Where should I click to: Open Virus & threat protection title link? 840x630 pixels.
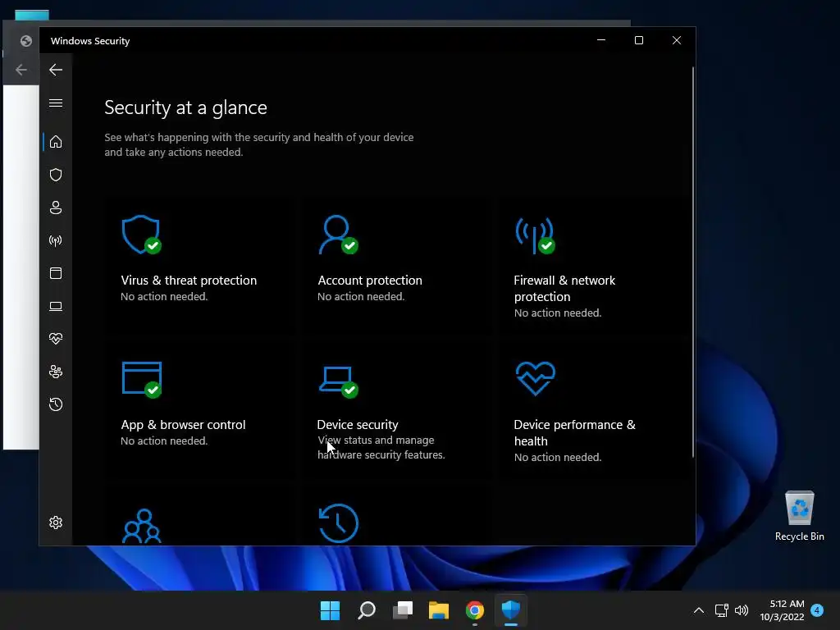pos(189,281)
